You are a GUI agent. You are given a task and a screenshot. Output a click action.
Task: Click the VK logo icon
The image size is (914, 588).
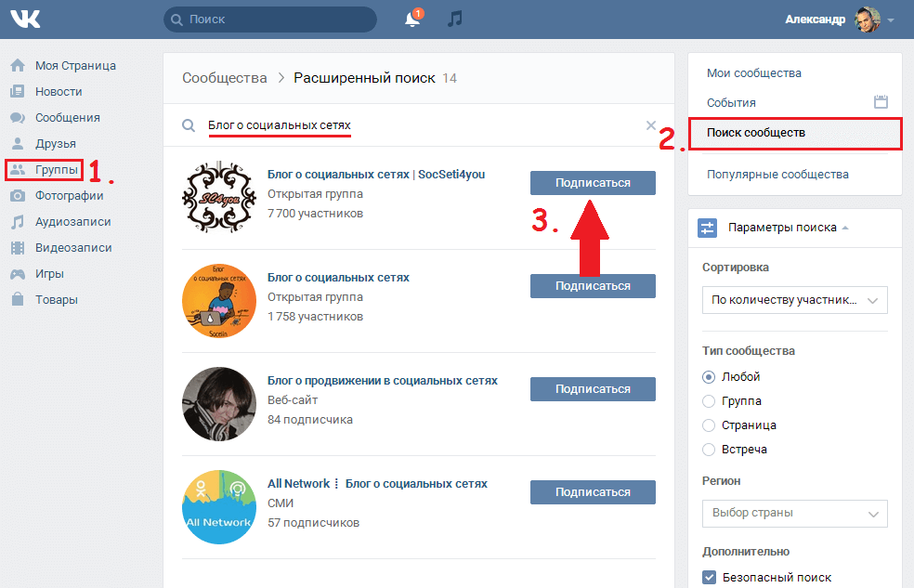(28, 19)
